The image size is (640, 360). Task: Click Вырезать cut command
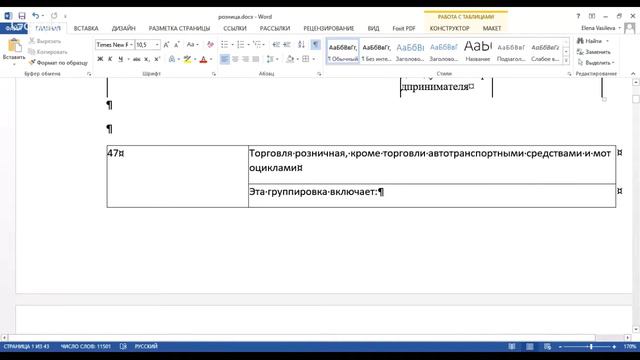tap(45, 41)
